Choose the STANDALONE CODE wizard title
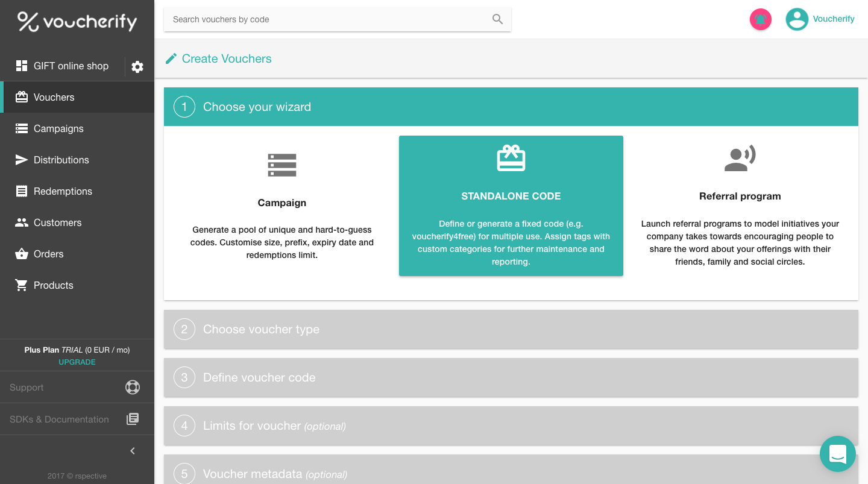This screenshot has width=868, height=484. (x=511, y=196)
